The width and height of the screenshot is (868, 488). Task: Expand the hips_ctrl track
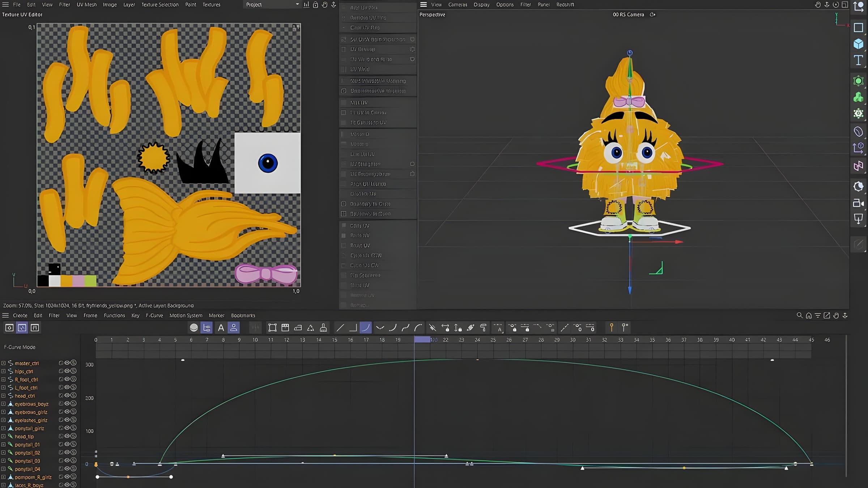(3, 371)
